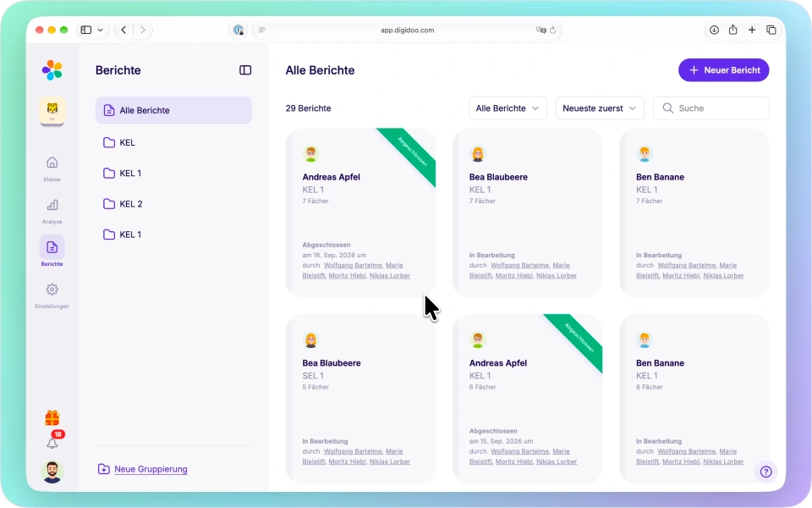This screenshot has height=508, width=812.
Task: Collapse the Berichte side panel
Action: coord(245,70)
